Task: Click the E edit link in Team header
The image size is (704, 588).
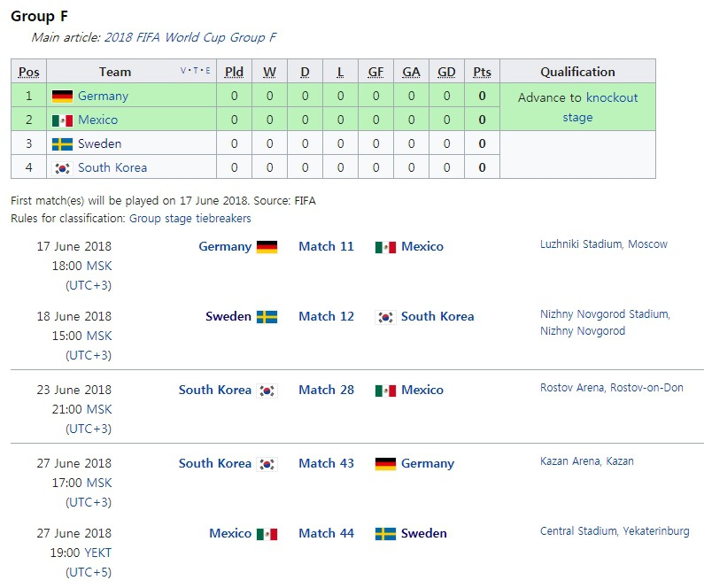Action: point(208,71)
